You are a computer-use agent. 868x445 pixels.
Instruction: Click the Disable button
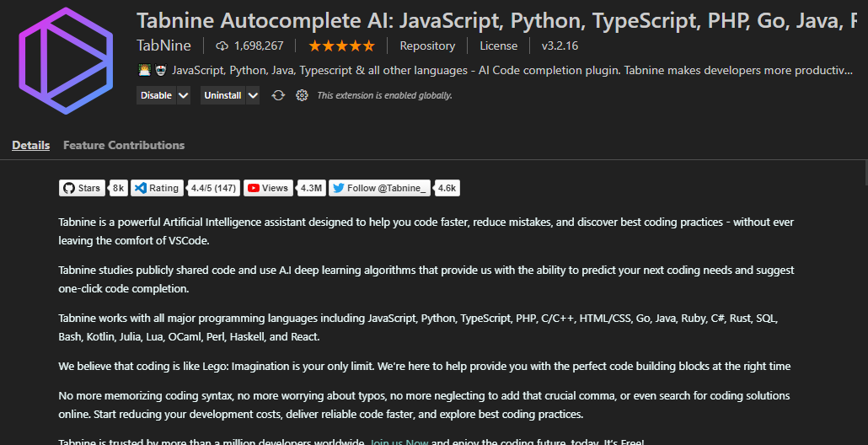[x=156, y=95]
